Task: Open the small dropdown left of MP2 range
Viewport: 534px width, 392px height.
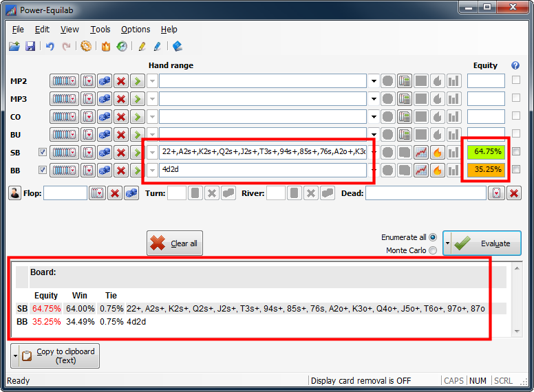Action: click(x=152, y=81)
